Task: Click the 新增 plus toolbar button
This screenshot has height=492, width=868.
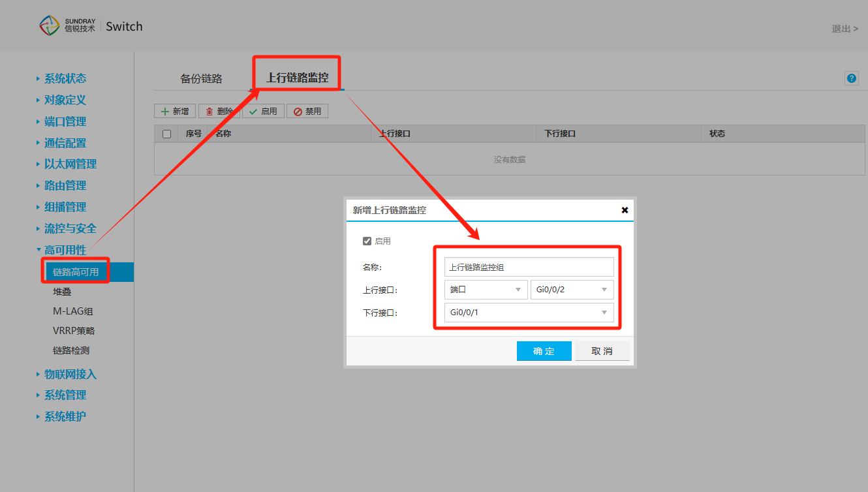Action: pyautogui.click(x=175, y=112)
